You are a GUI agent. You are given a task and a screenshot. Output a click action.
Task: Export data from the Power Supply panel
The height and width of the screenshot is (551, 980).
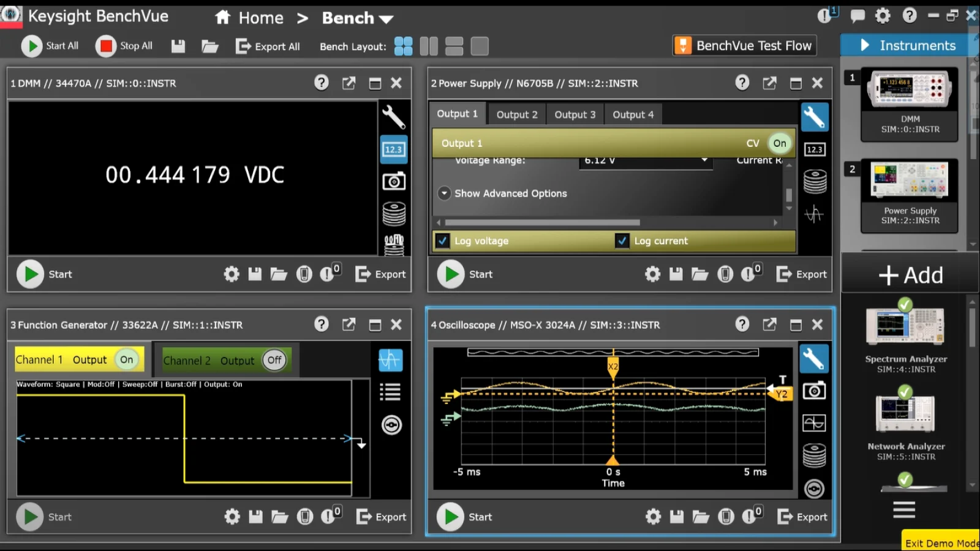pyautogui.click(x=802, y=274)
